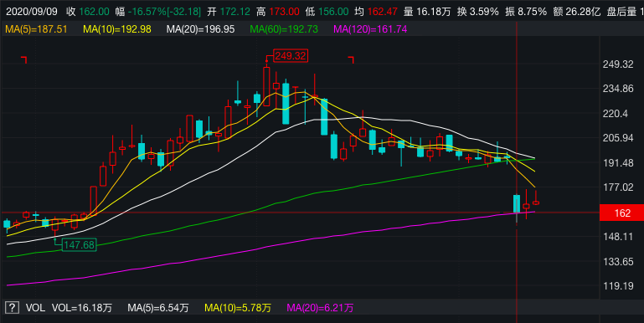This screenshot has width=644, height=323.
Task: Click the 2020/09/09 date text
Action: (x=32, y=12)
